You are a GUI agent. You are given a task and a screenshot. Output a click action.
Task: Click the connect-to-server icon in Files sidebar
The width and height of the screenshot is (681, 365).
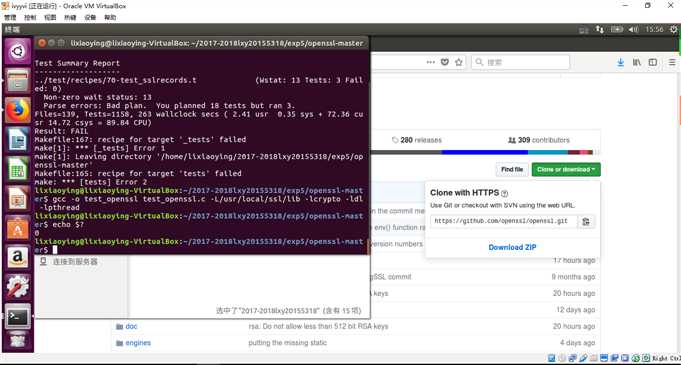tap(43, 262)
